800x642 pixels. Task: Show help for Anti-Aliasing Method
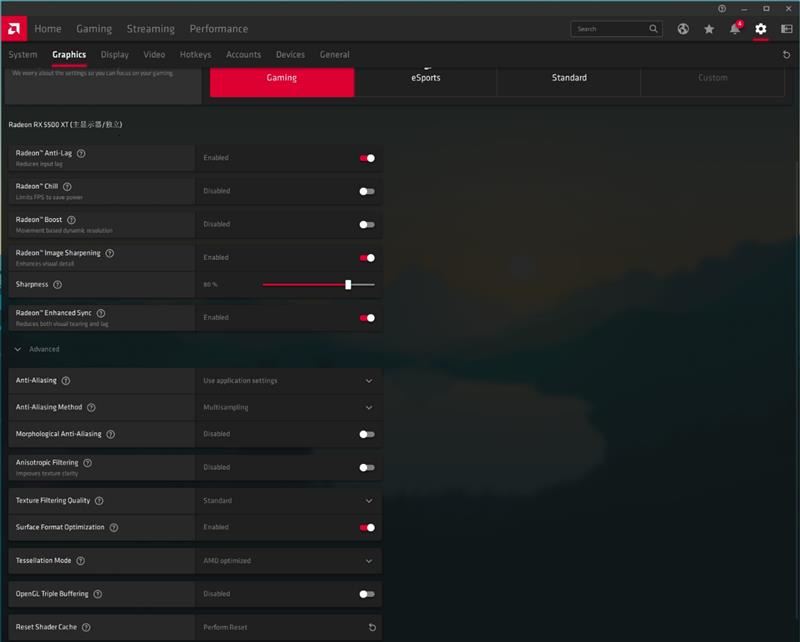91,407
